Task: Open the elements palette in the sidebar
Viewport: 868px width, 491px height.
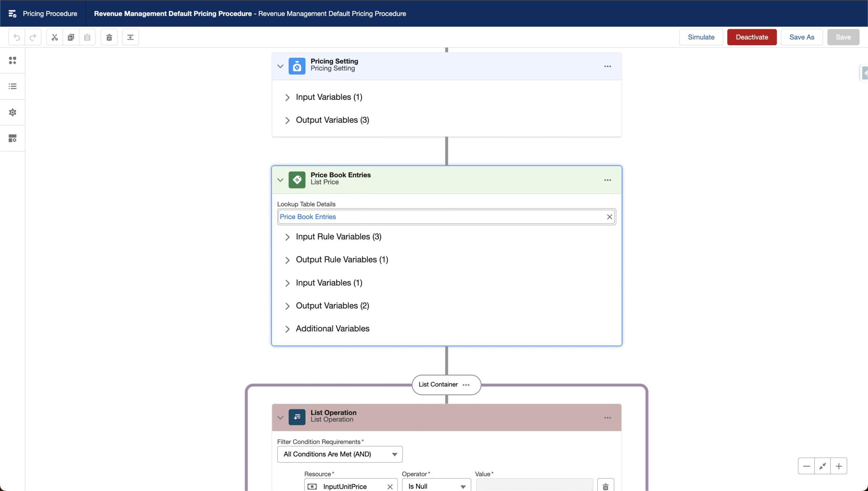Action: click(13, 60)
